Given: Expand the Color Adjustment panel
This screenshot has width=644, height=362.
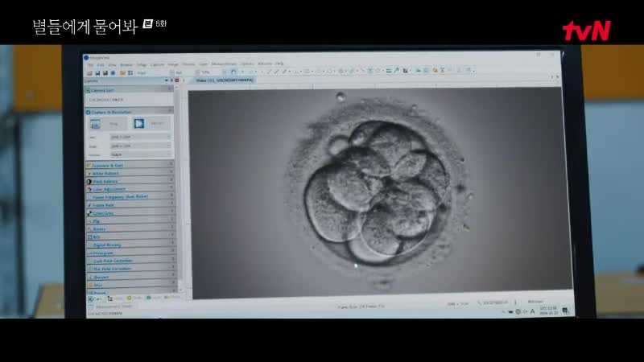Looking at the screenshot, I should pos(130,189).
